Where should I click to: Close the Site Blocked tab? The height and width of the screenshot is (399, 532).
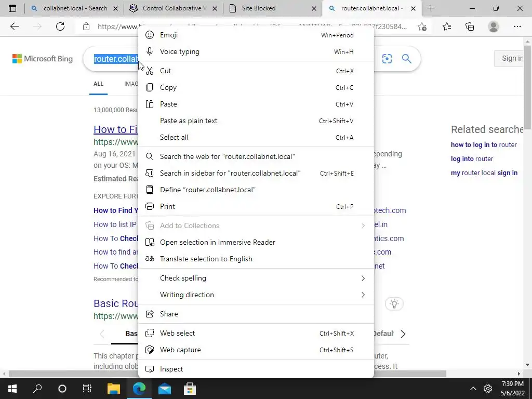click(314, 8)
